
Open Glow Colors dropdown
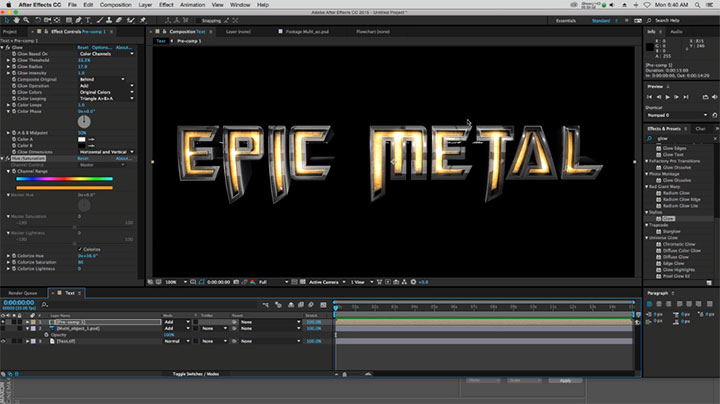[107, 92]
